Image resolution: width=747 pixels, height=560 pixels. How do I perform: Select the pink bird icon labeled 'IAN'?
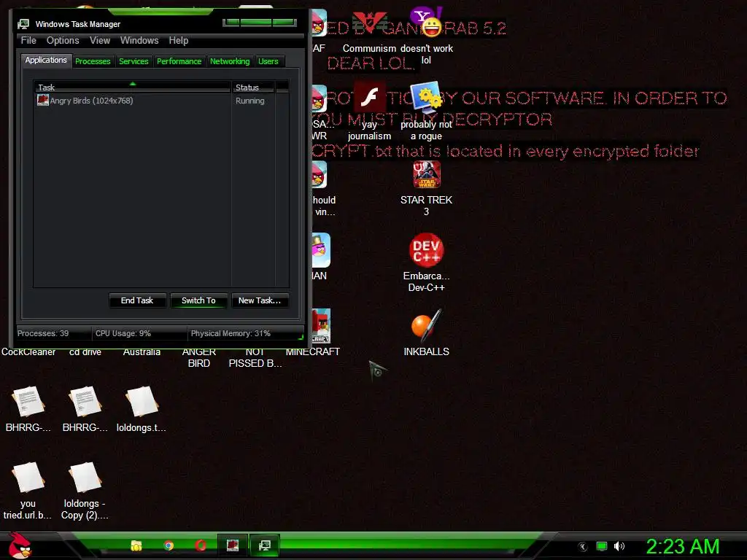point(321,257)
